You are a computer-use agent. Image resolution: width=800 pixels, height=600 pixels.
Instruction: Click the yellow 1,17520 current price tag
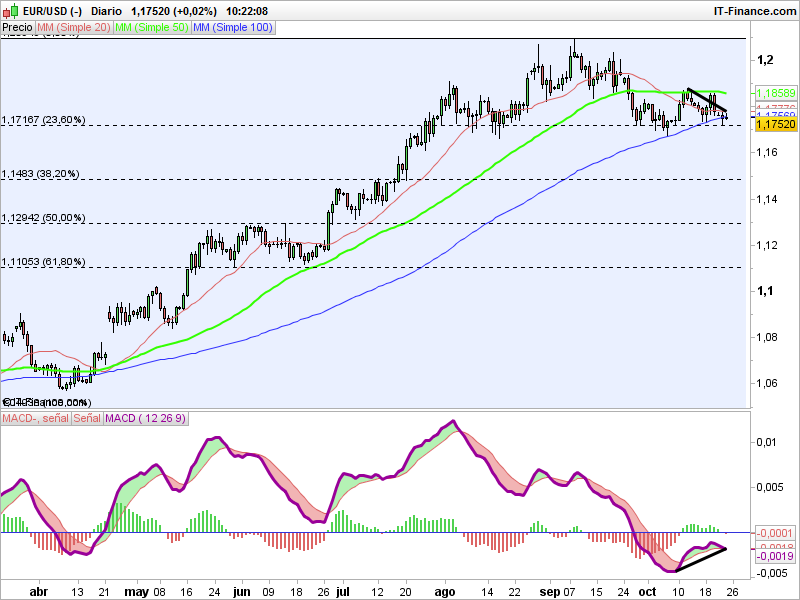coord(775,124)
